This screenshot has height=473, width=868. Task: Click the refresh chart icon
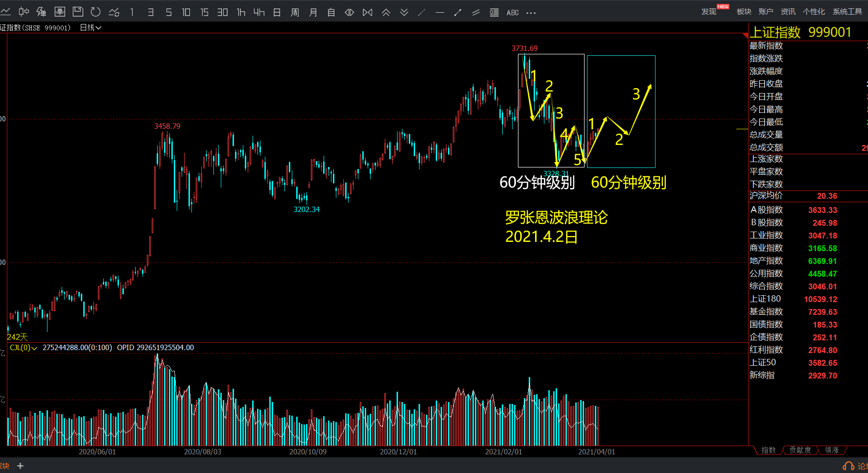pos(96,12)
